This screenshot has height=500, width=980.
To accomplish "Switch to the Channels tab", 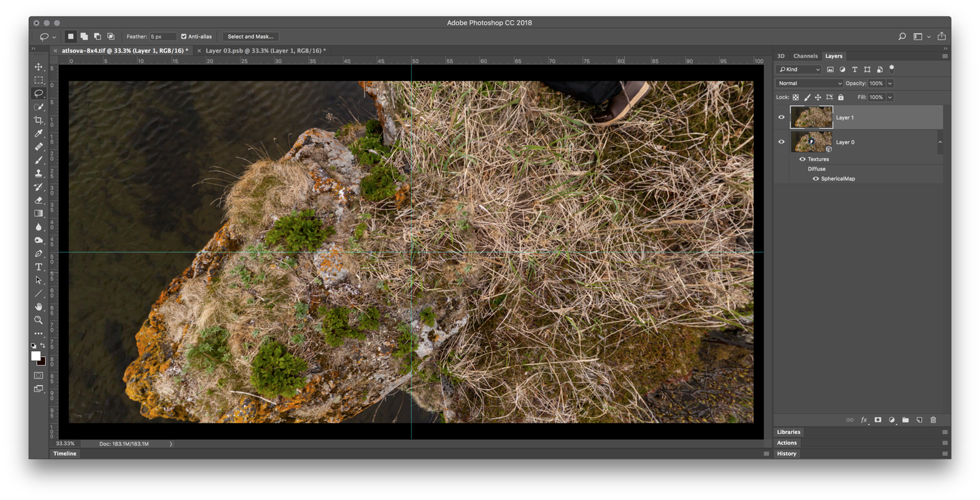I will 805,55.
